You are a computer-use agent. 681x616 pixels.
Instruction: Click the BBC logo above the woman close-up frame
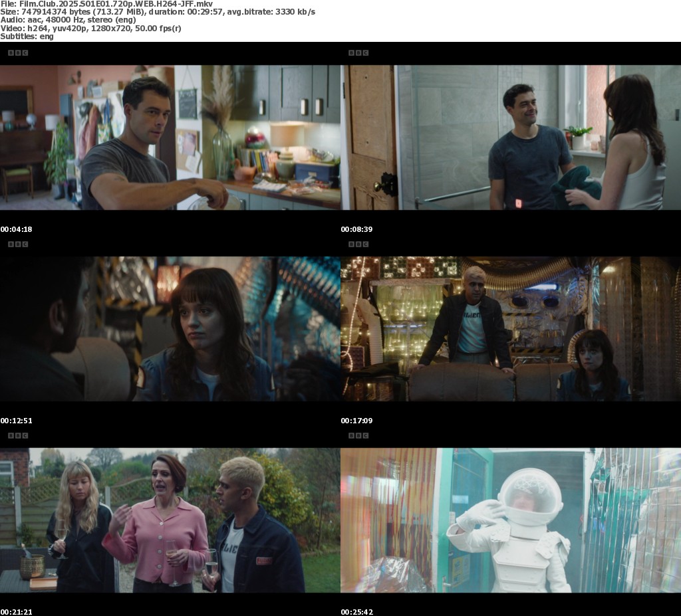pyautogui.click(x=18, y=244)
